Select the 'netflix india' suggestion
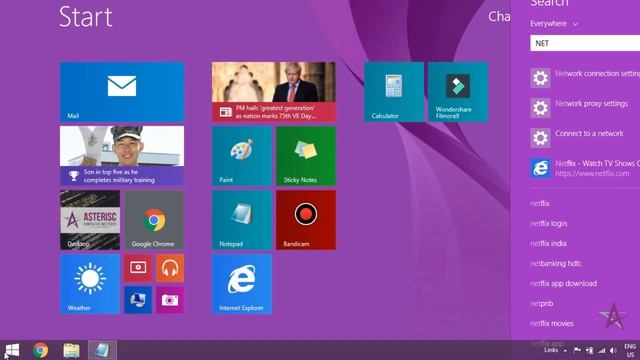Screen dimensions: 640x360 (x=548, y=243)
